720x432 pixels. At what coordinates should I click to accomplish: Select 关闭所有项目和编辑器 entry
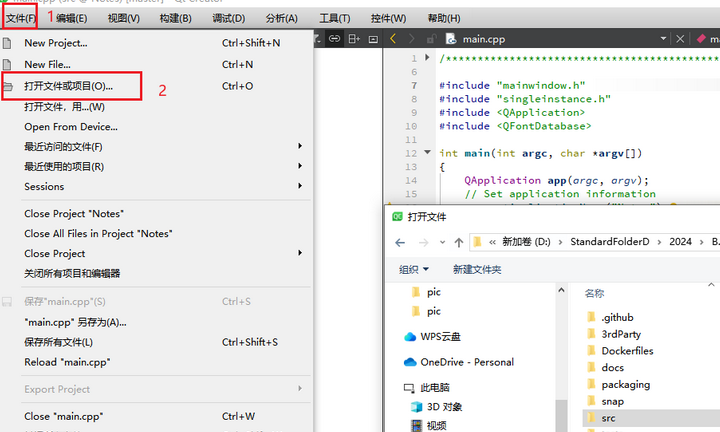[157, 274]
